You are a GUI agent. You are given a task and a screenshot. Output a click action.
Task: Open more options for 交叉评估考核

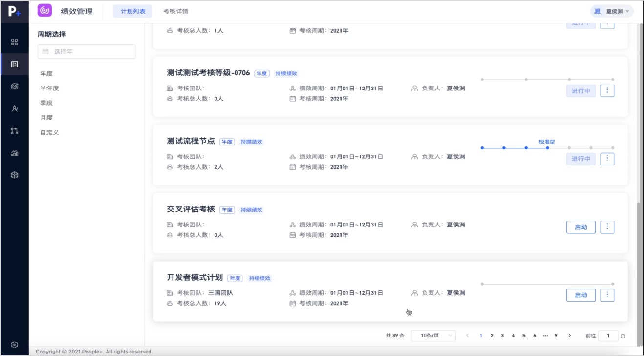coord(607,227)
